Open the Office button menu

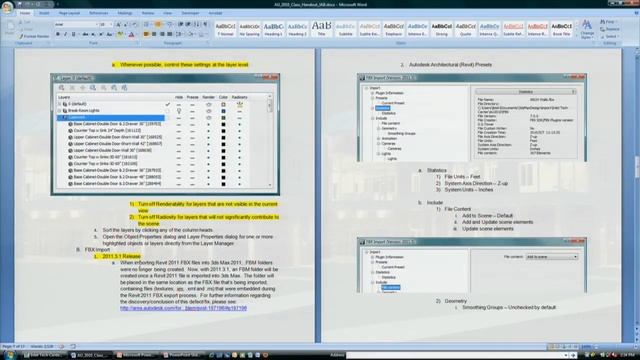tap(7, 8)
